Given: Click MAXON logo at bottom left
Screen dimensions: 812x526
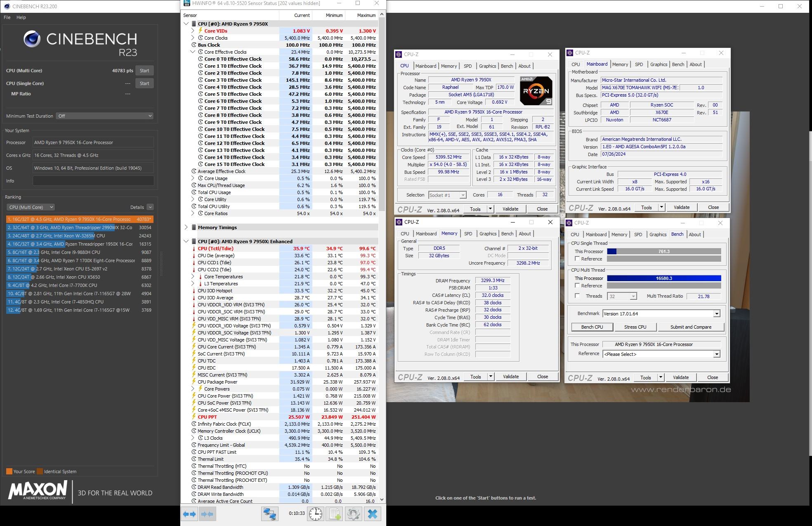Looking at the screenshot, I should [37, 491].
